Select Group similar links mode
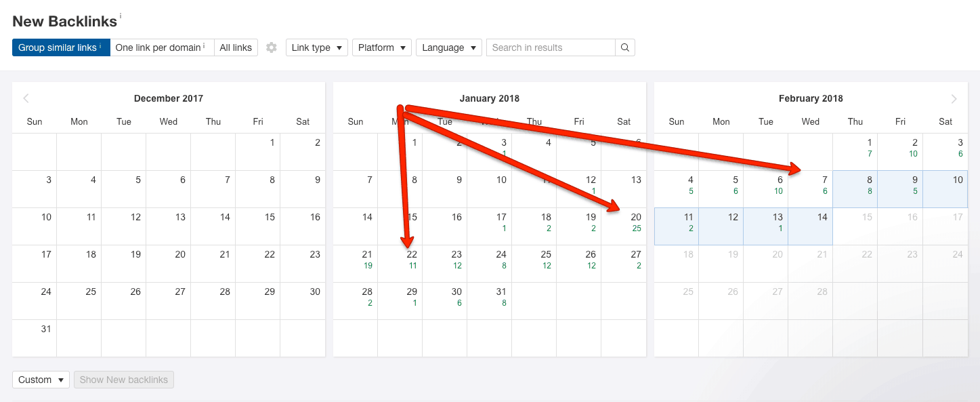The width and height of the screenshot is (980, 402). 61,47
